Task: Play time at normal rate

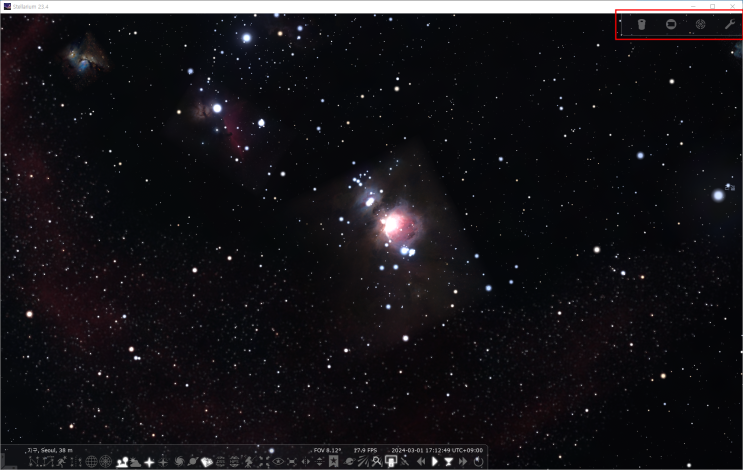Action: click(435, 462)
